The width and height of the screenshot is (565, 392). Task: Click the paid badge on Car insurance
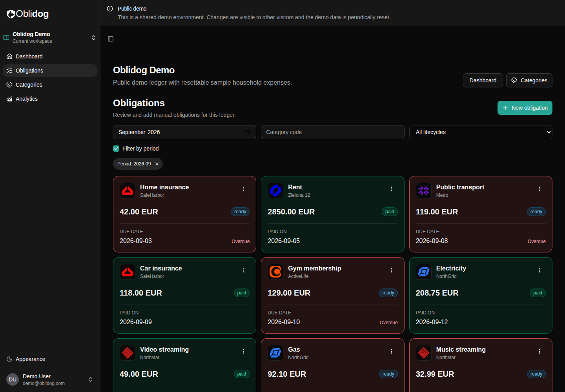tap(242, 293)
